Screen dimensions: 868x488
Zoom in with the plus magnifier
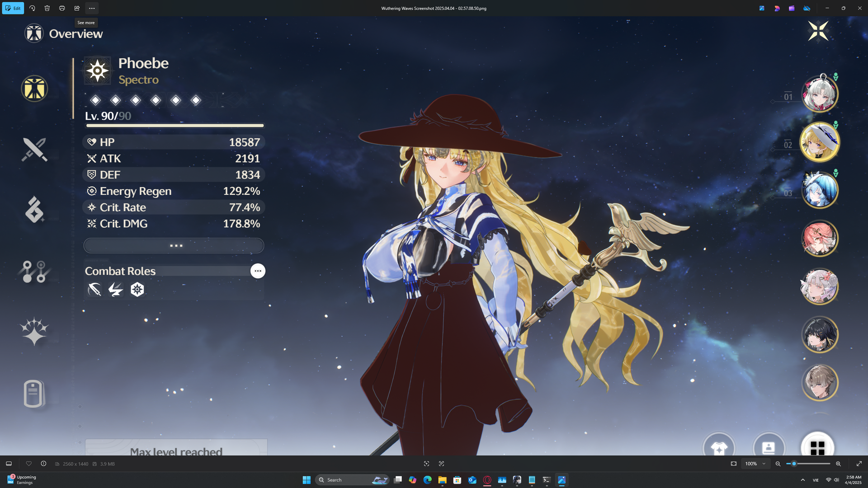(838, 464)
